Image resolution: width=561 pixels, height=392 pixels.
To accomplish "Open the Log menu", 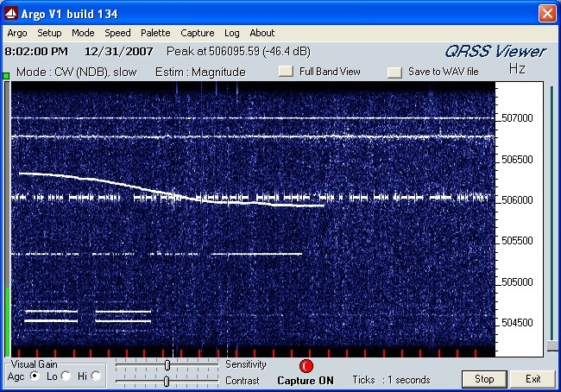I will coord(232,33).
